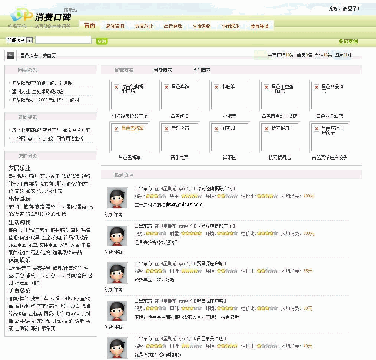This screenshot has height=360, width=376.
Task: Click the avatar of the topmost review
Action: 117,198
